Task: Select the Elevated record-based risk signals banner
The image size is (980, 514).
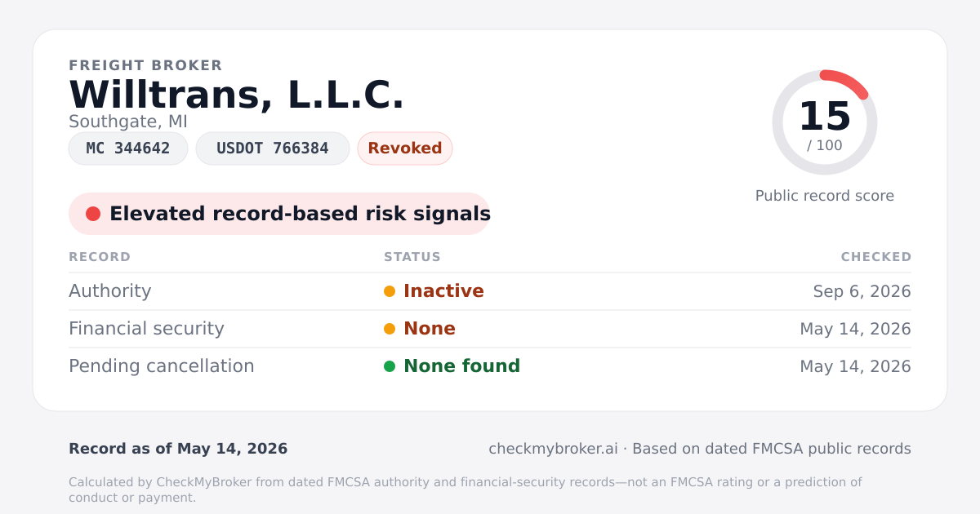Action: point(279,214)
